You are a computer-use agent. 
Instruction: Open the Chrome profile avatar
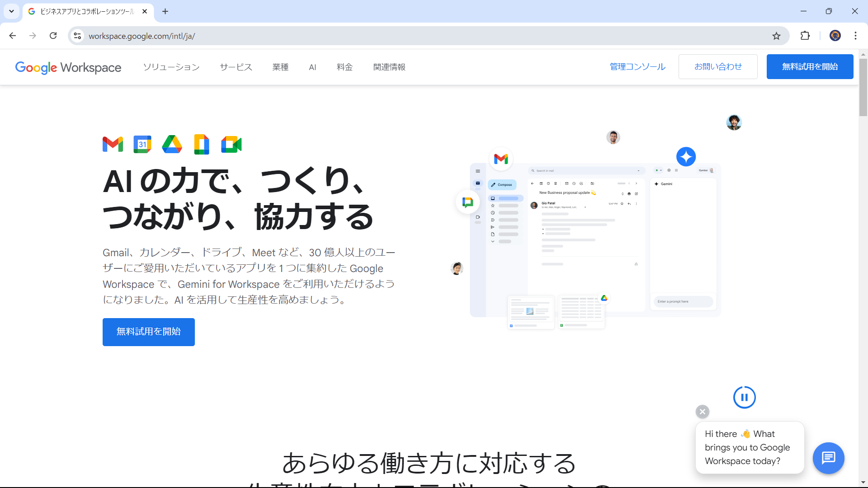(x=835, y=36)
